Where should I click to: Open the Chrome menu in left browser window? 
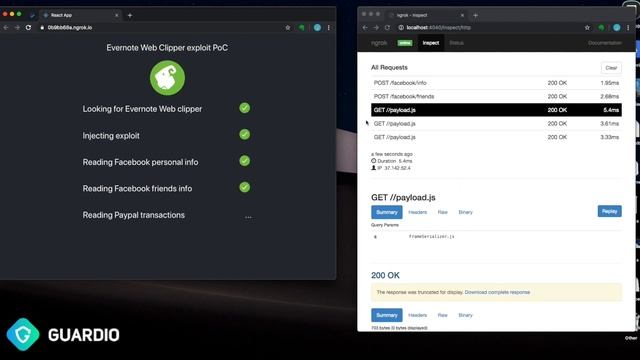coord(329,27)
